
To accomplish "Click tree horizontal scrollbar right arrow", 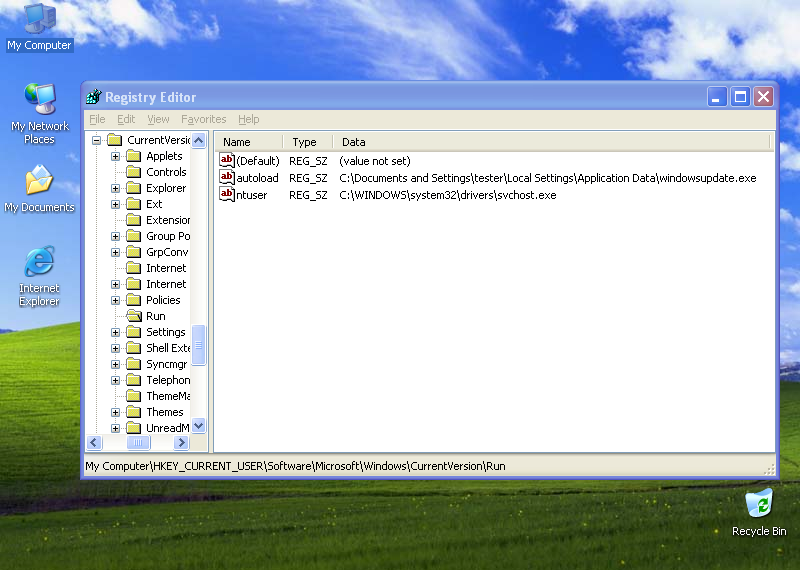I will pyautogui.click(x=181, y=442).
